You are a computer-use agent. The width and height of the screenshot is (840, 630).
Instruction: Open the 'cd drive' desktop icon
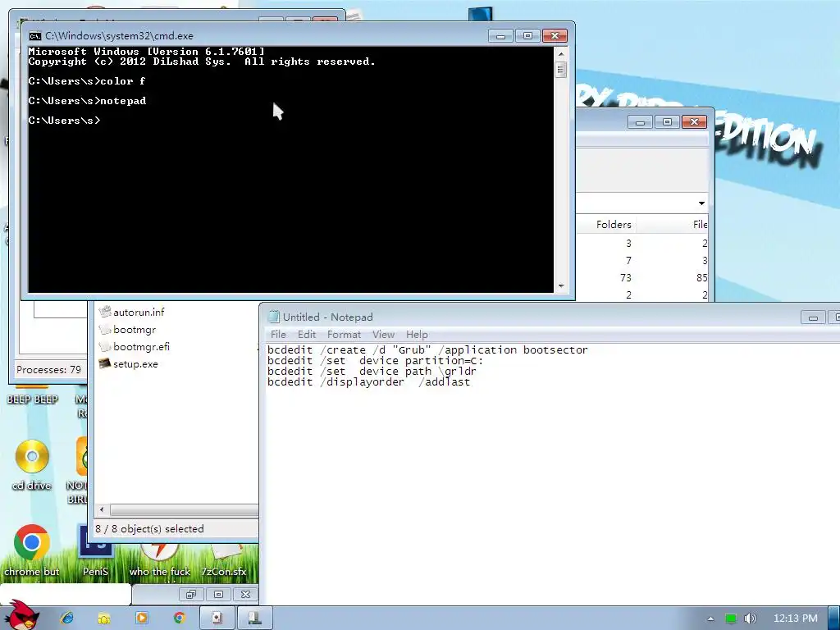coord(32,465)
